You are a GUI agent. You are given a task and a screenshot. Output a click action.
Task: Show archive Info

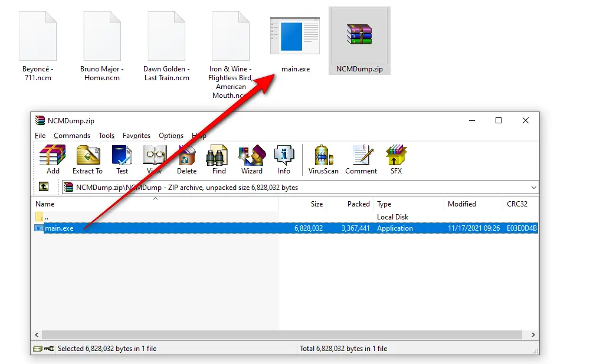284,160
